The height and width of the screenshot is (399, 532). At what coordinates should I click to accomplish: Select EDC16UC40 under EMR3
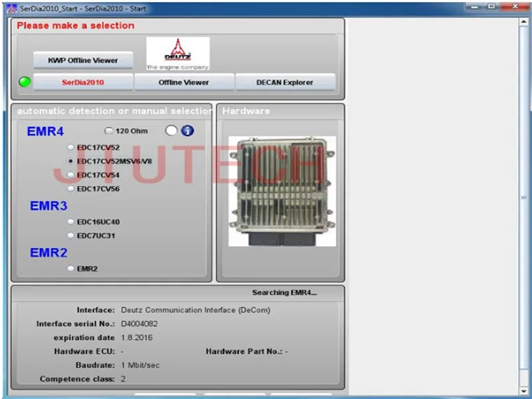70,222
